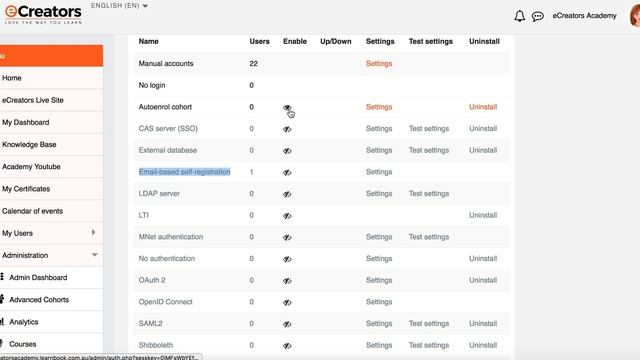
Task: Click highlighted Email-based self-registration name
Action: [184, 172]
